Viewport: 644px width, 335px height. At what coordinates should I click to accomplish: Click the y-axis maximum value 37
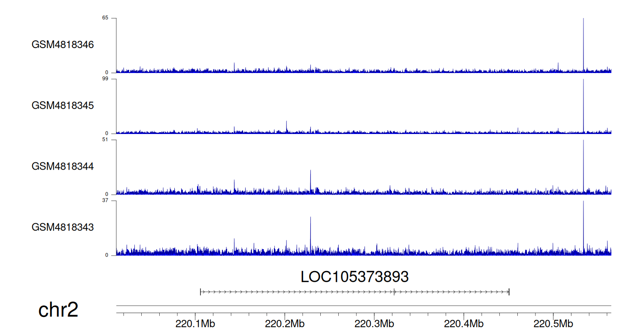point(105,201)
